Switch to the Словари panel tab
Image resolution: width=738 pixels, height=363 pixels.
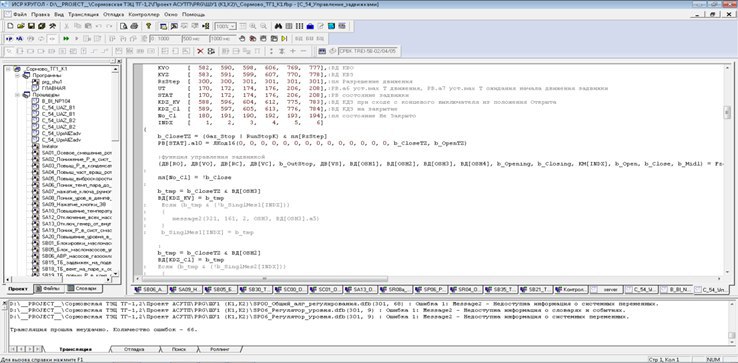tap(84, 288)
